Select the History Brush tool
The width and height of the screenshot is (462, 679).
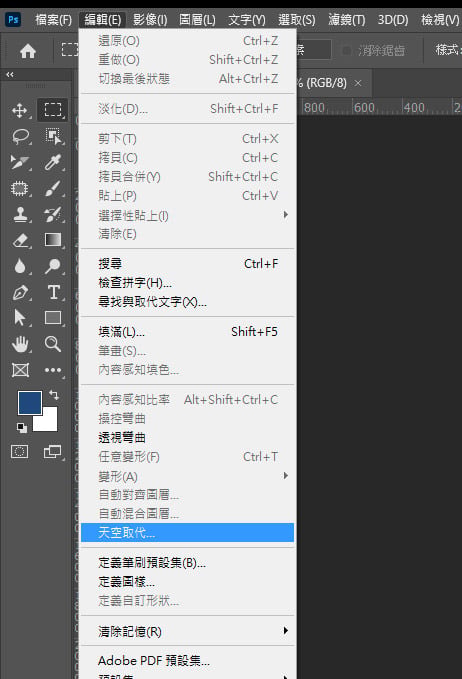click(53, 214)
